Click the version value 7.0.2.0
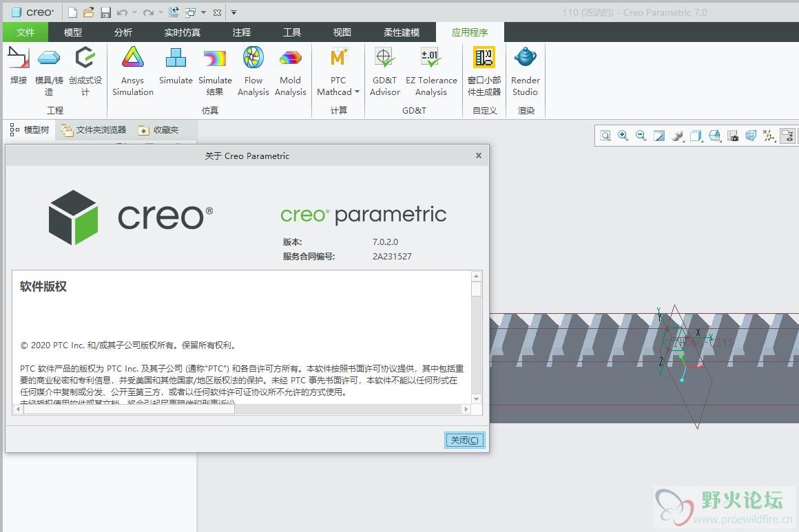Image resolution: width=799 pixels, height=532 pixels. tap(385, 242)
